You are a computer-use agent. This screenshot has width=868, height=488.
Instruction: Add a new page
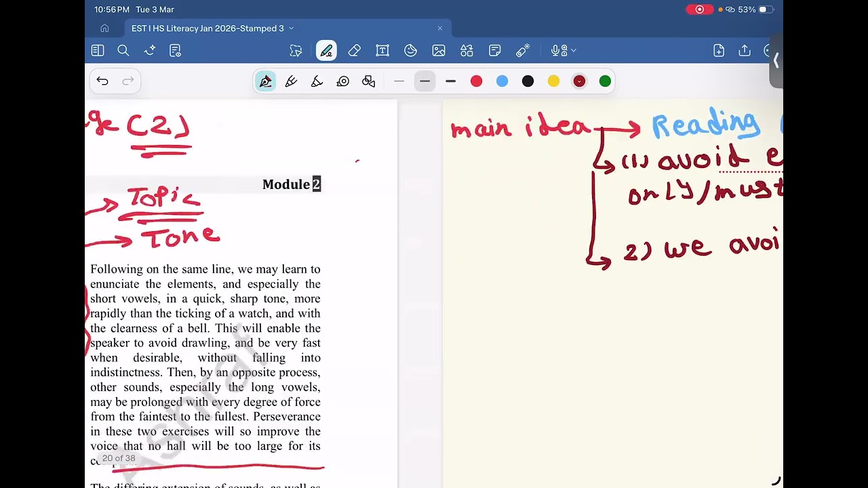719,51
